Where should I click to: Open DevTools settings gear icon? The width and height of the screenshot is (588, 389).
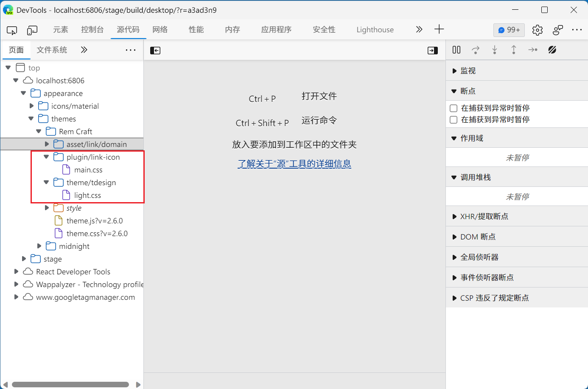pyautogui.click(x=537, y=30)
